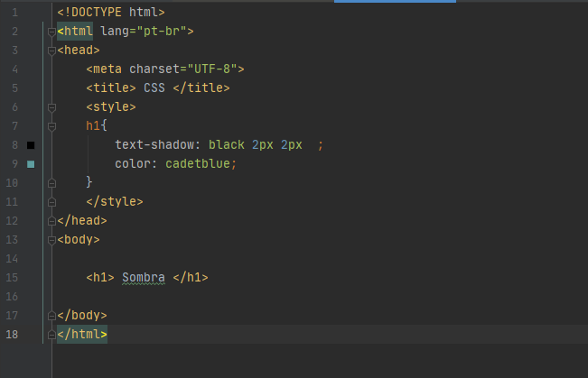Click the text-shadow property name

pos(154,144)
